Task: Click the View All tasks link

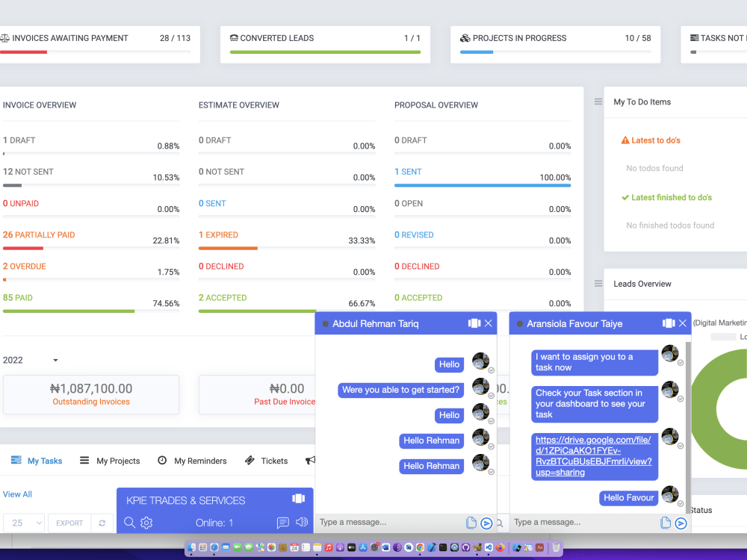Action: click(x=17, y=494)
